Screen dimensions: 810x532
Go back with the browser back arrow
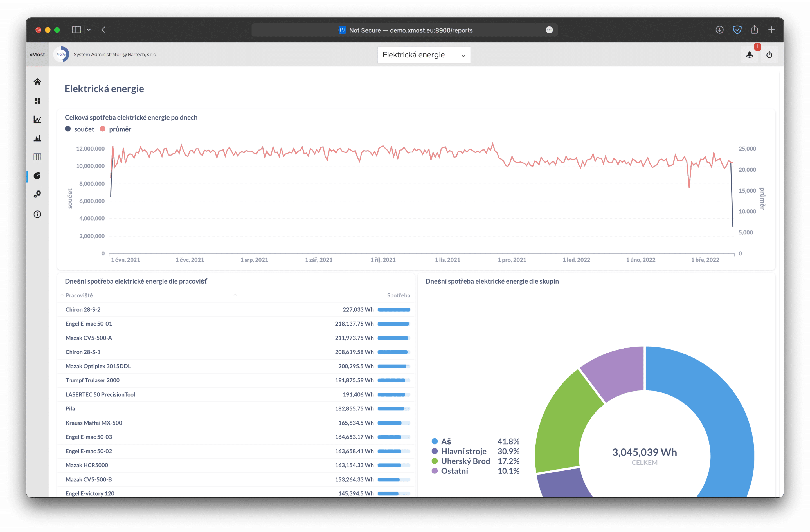pyautogui.click(x=103, y=30)
